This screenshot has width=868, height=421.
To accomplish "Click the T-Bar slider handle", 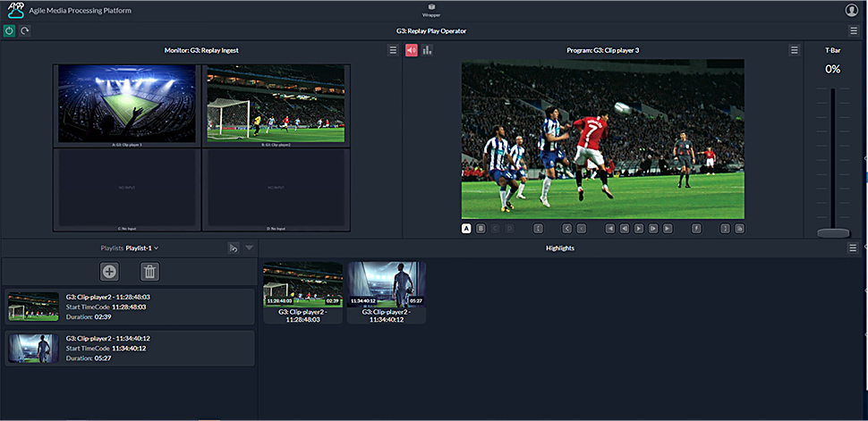I will click(x=833, y=233).
